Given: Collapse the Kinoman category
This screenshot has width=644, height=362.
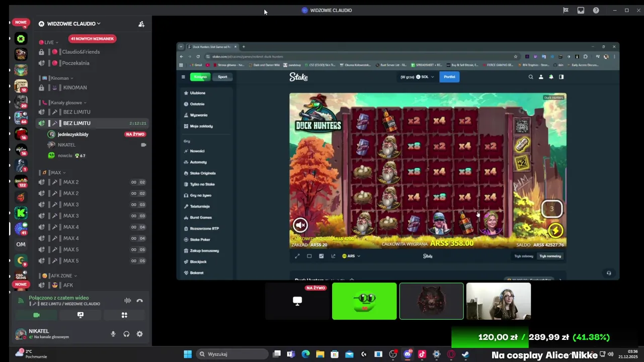Looking at the screenshot, I should [x=58, y=78].
